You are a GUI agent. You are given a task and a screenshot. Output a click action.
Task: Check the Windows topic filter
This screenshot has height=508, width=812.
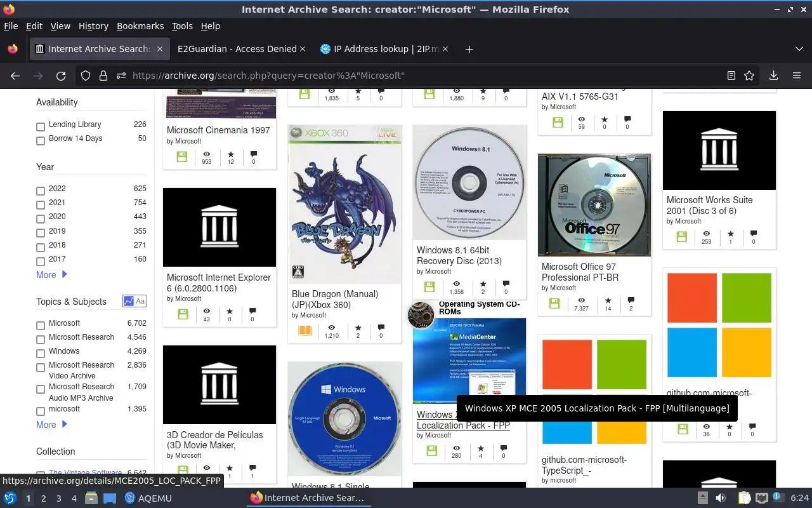point(41,354)
